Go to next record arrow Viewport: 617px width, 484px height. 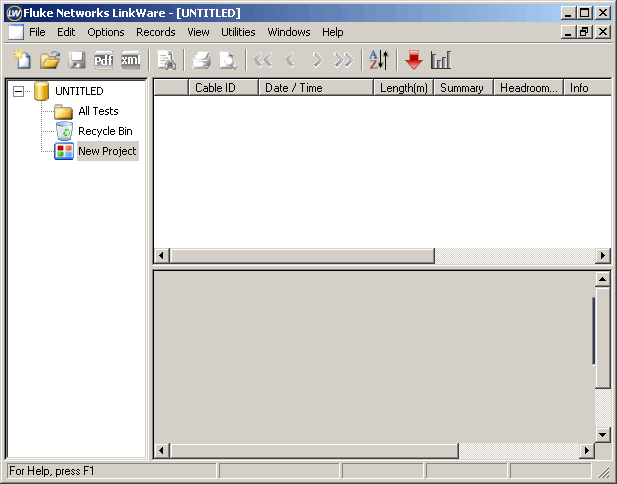[317, 60]
